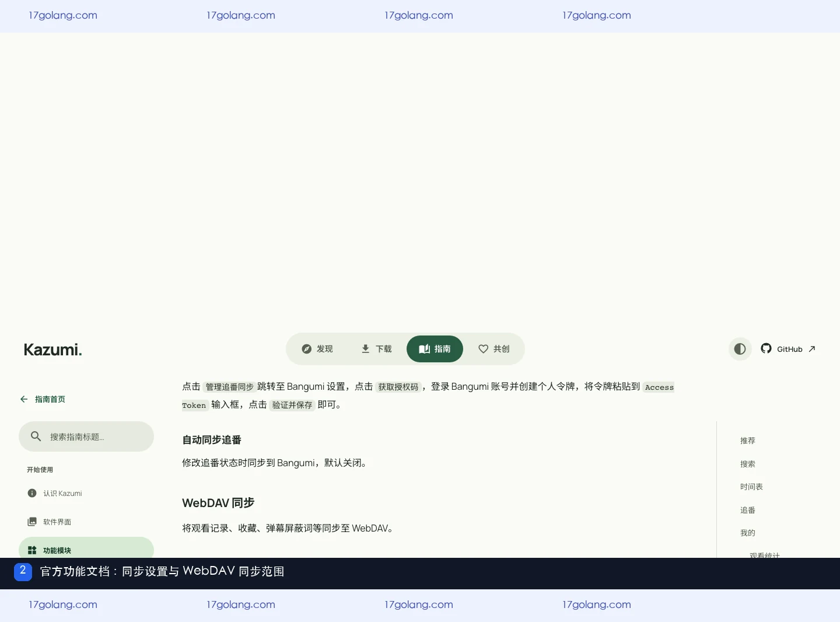Click the WebDAV 同步 heading
Viewport: 840px width, 622px height.
click(218, 503)
